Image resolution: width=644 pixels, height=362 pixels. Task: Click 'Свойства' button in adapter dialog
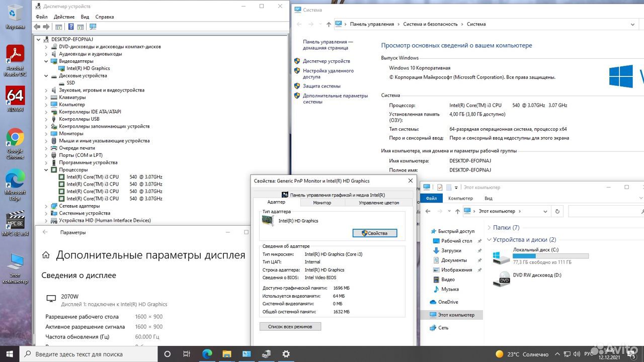click(375, 233)
